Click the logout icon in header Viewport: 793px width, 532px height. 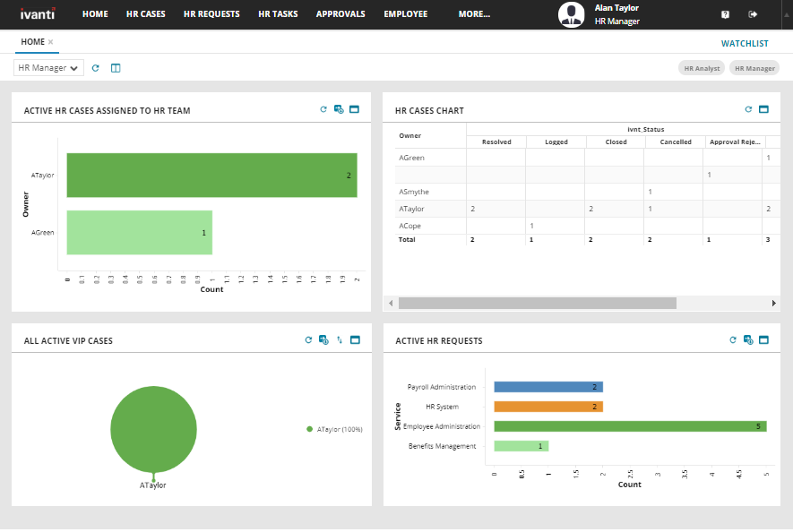[x=753, y=14]
